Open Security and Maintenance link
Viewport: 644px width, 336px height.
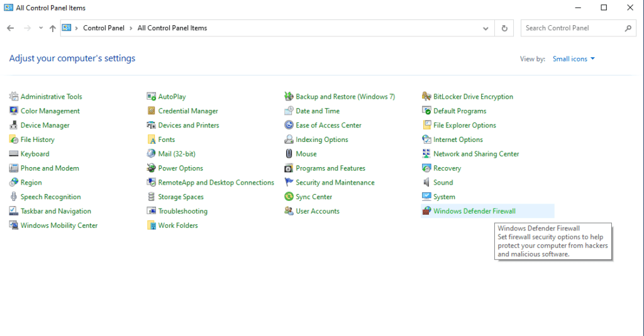[335, 183]
